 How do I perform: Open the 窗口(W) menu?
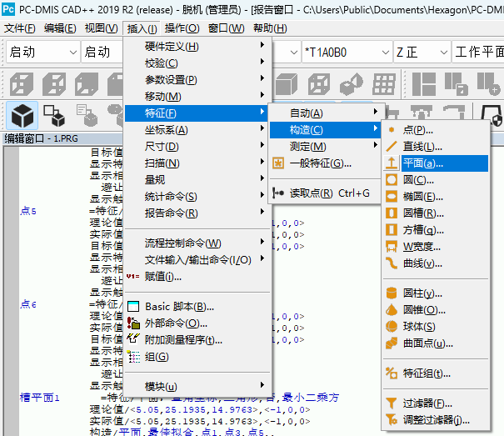(227, 28)
